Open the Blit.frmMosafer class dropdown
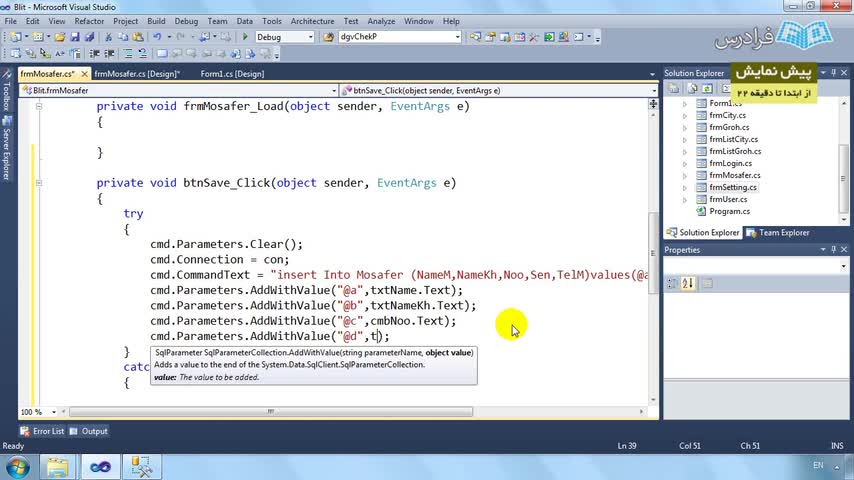The image size is (854, 480). [334, 90]
